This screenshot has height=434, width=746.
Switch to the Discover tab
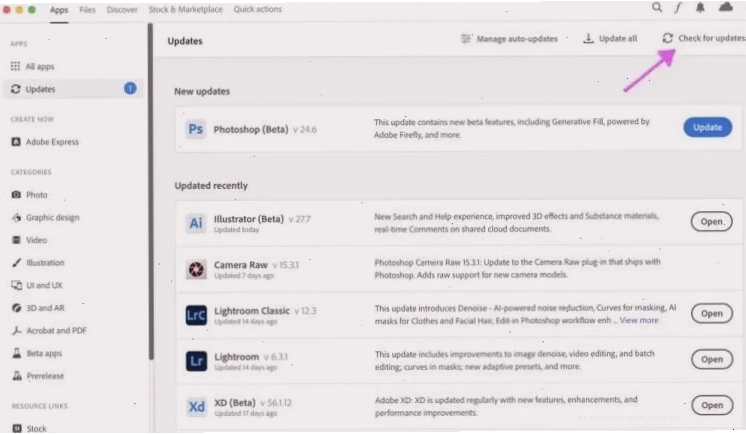point(122,10)
